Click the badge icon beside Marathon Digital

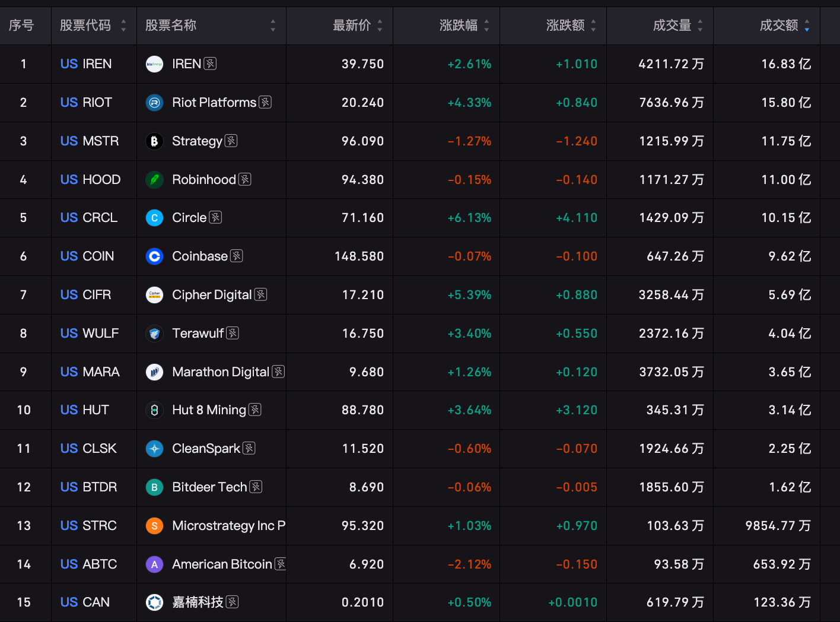coord(278,372)
